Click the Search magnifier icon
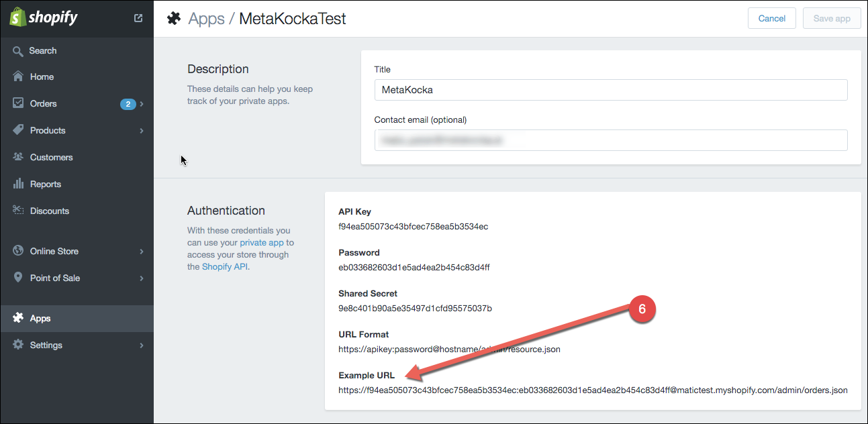This screenshot has width=868, height=424. tap(18, 51)
